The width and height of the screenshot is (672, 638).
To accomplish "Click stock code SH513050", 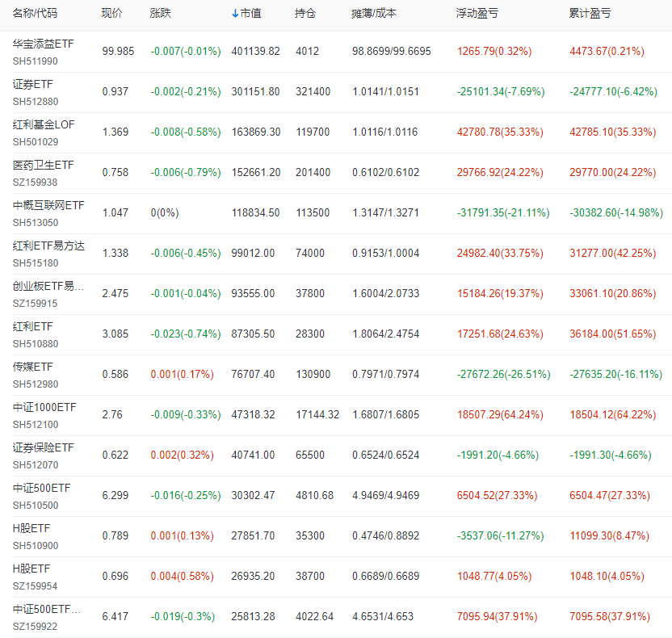I will 36,223.
